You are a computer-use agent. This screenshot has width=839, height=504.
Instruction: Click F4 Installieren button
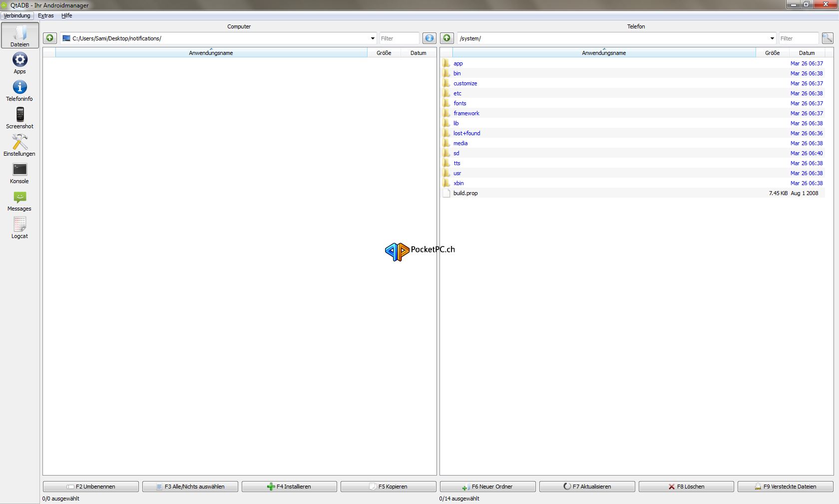pyautogui.click(x=290, y=487)
